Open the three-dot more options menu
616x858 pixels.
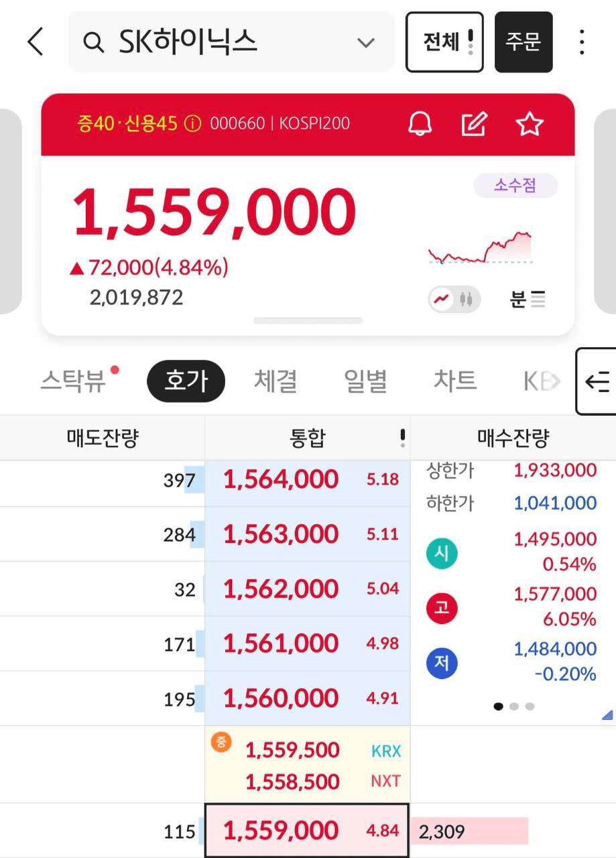click(x=582, y=42)
